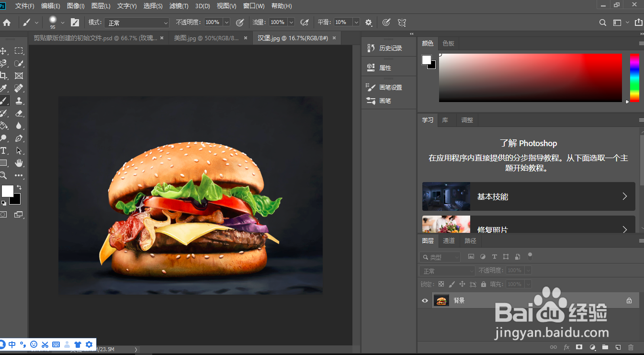Add a layer mask from Layers panel
The image size is (644, 355).
pos(579,347)
